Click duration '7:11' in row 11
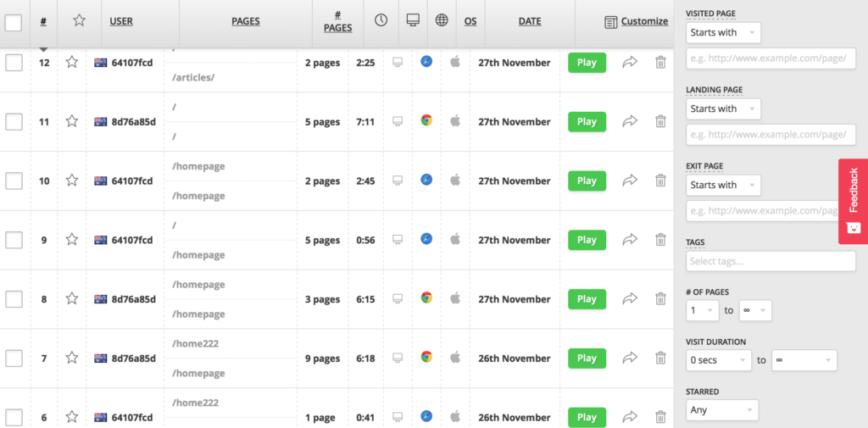Viewport: 868px width, 428px height. [x=365, y=122]
